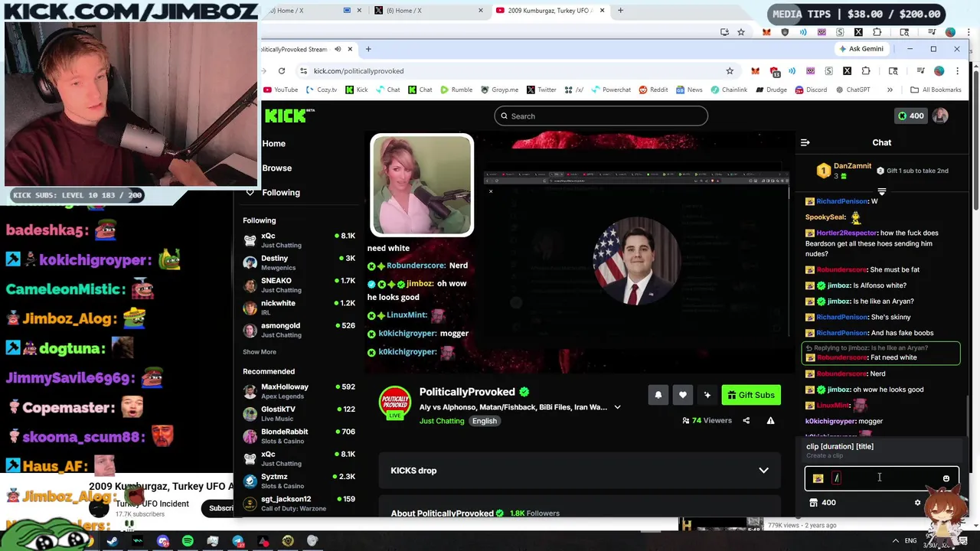Open Spotify from the taskbar
The height and width of the screenshot is (551, 980).
pos(188,541)
